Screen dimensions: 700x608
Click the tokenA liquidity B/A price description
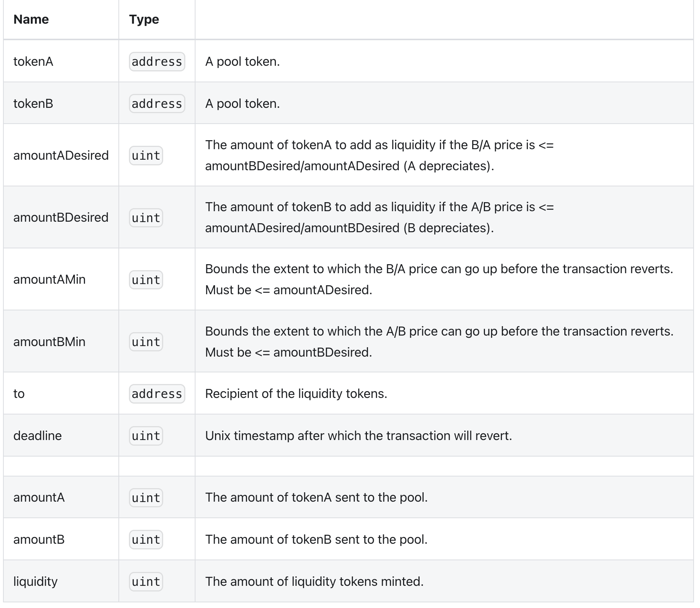379,155
